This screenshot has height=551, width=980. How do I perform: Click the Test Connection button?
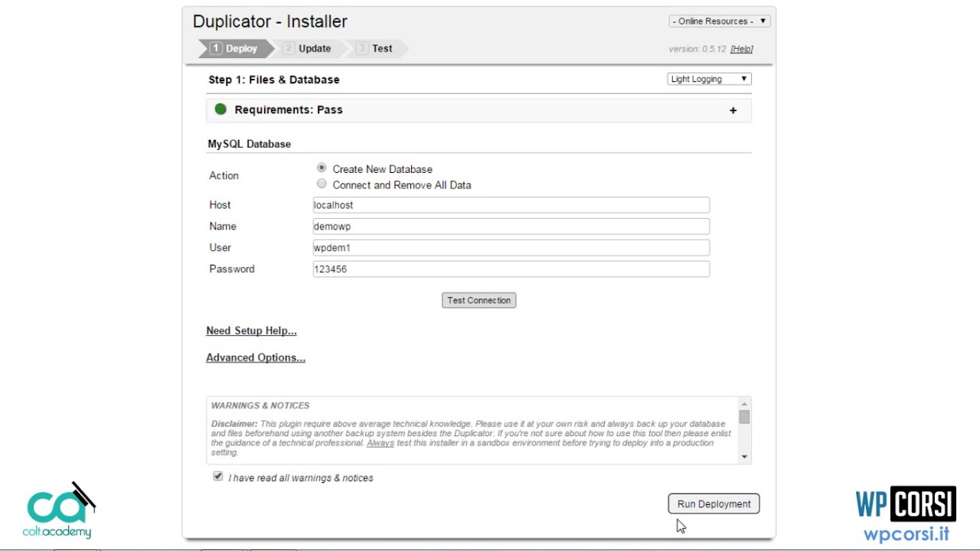pos(479,301)
